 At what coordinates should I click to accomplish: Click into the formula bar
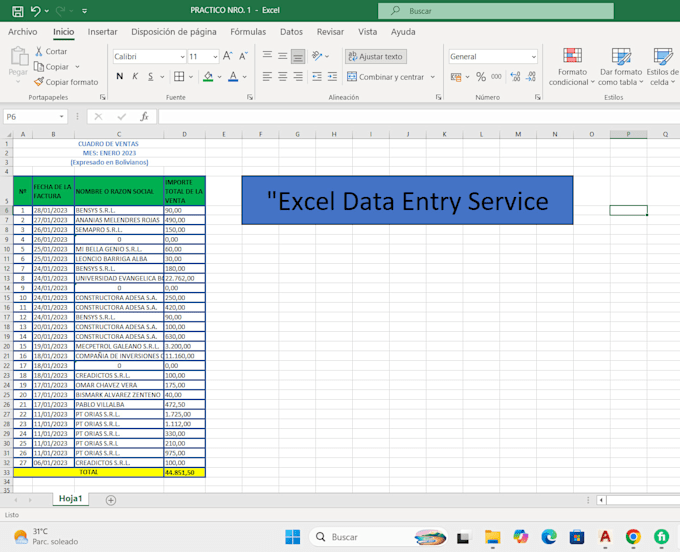[418, 117]
